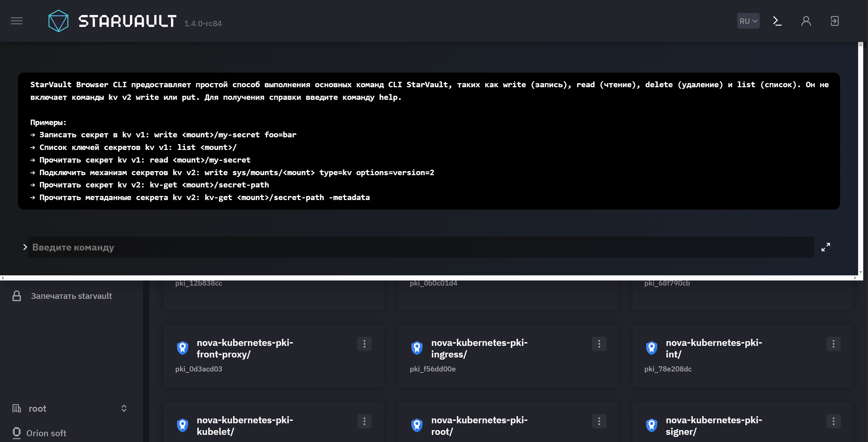The image size is (868, 442).
Task: Click the pki_0b0c01d4 accessor text
Action: [433, 283]
